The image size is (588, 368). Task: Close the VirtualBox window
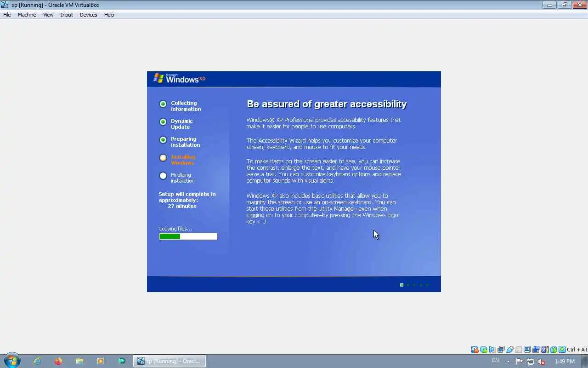(x=579, y=5)
